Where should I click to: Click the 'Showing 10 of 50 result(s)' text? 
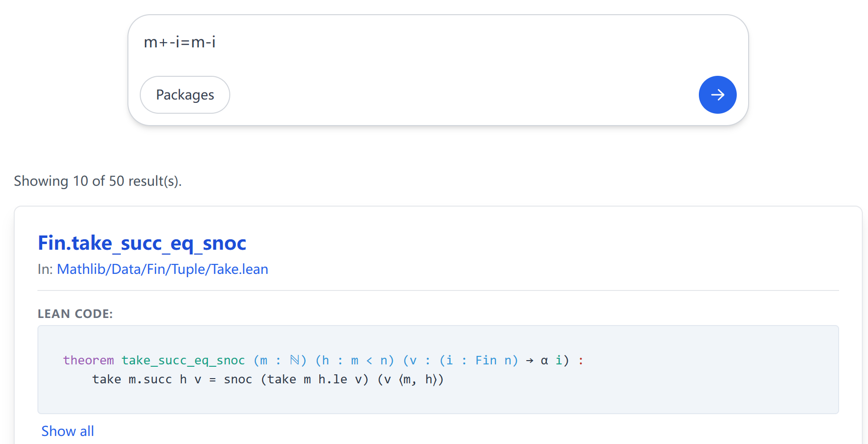tap(98, 181)
